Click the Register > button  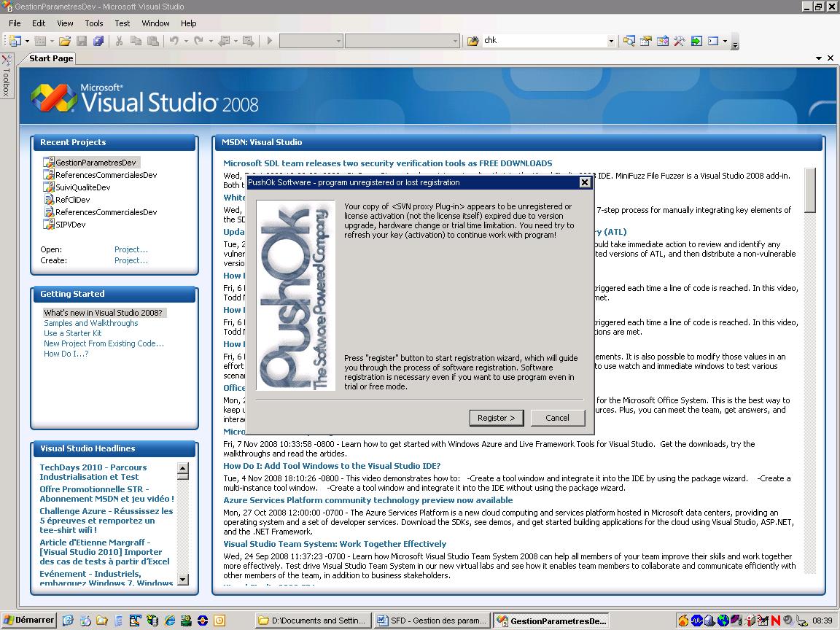click(x=496, y=418)
